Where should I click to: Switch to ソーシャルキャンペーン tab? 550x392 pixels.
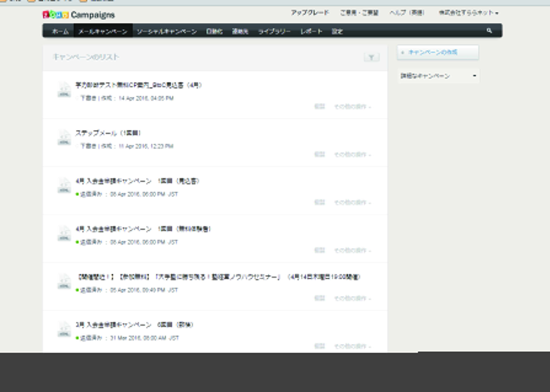click(167, 31)
